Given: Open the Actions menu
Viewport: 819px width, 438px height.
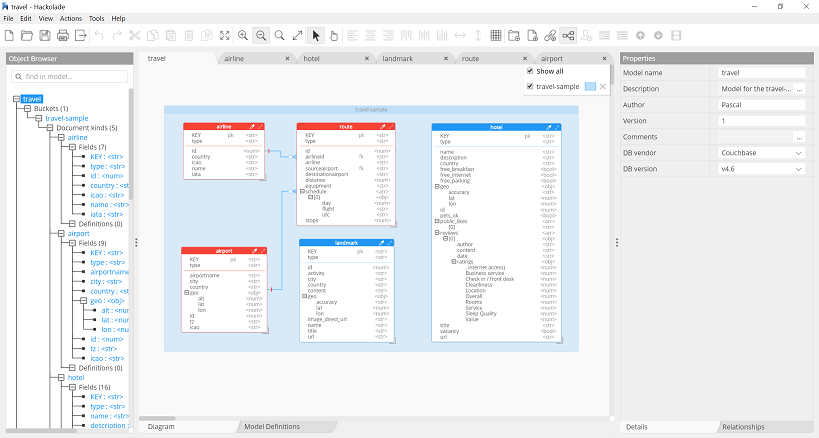Looking at the screenshot, I should click(71, 18).
